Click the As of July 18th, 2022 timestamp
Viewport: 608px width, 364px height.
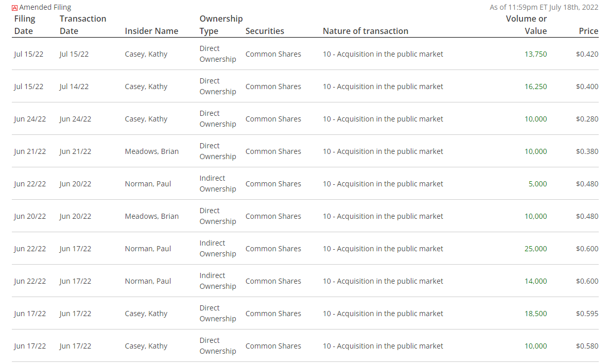[544, 7]
